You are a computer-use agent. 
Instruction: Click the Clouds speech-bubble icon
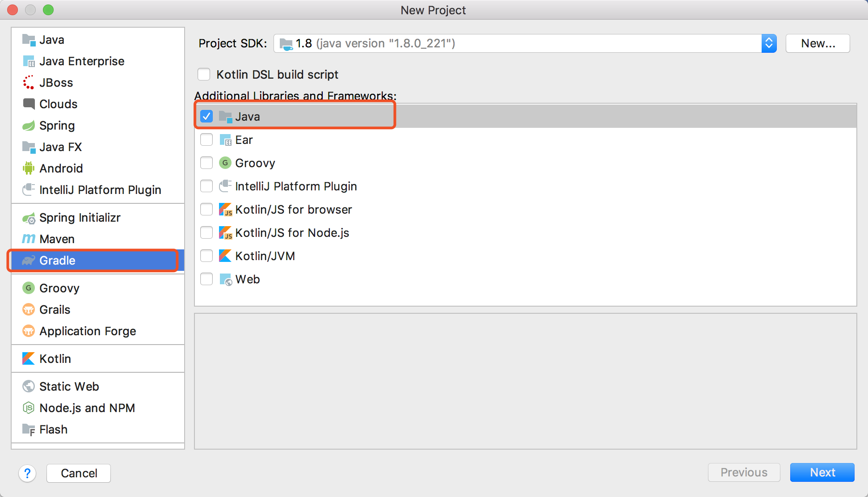29,104
